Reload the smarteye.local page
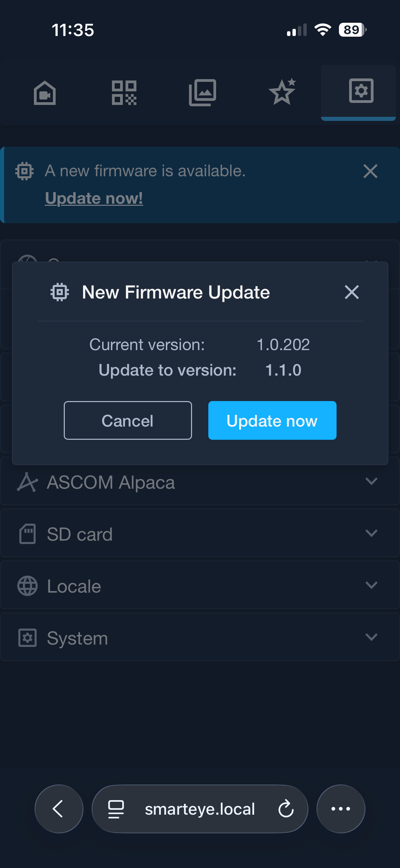 click(286, 809)
